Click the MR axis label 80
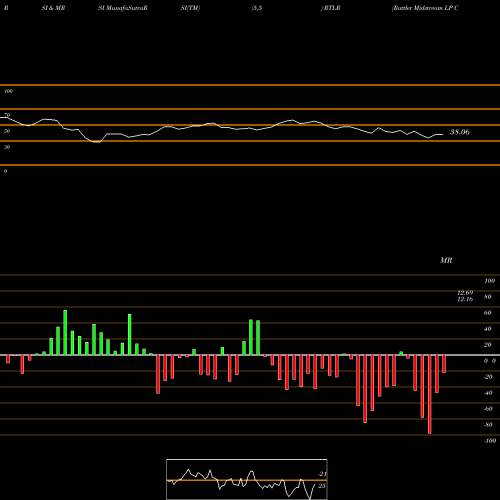500x500 pixels. coord(488,297)
